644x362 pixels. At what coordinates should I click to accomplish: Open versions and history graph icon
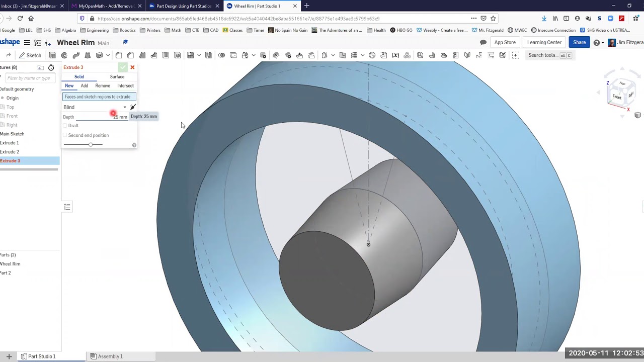37,43
